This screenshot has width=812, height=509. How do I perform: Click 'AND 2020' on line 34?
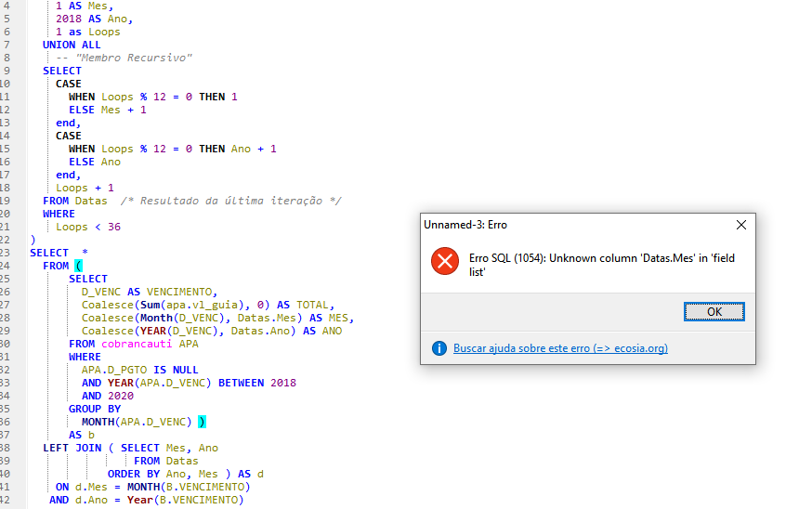(107, 396)
